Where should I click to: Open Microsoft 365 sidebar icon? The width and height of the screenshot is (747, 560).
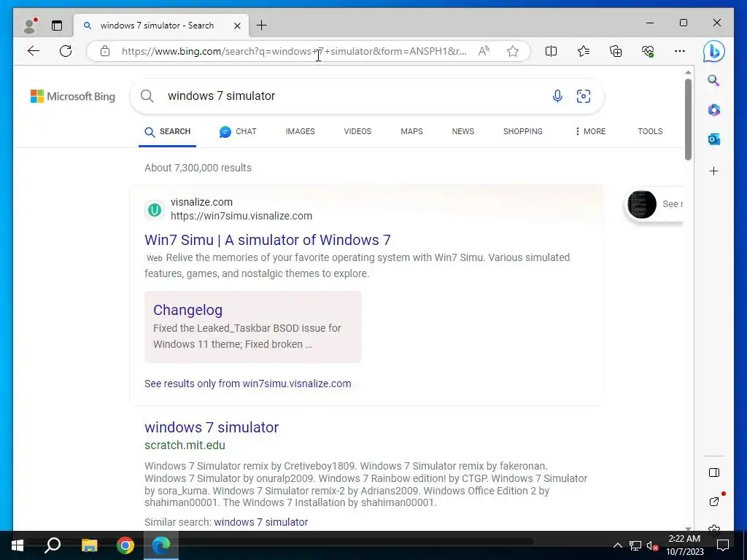click(x=713, y=110)
